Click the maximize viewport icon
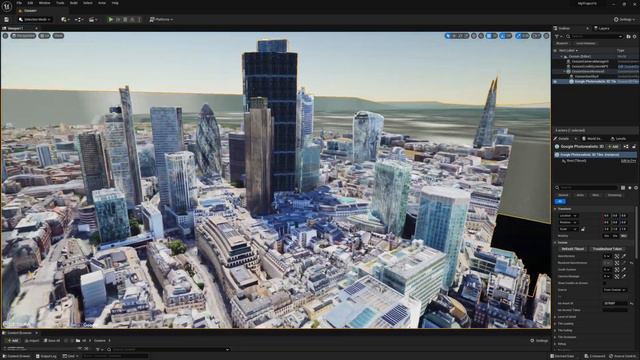Viewport: 640px width, 360px height. (546, 36)
